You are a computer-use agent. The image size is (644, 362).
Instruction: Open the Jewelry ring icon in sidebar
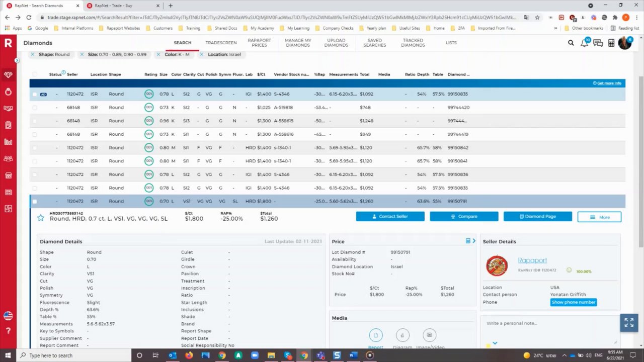[x=8, y=92]
